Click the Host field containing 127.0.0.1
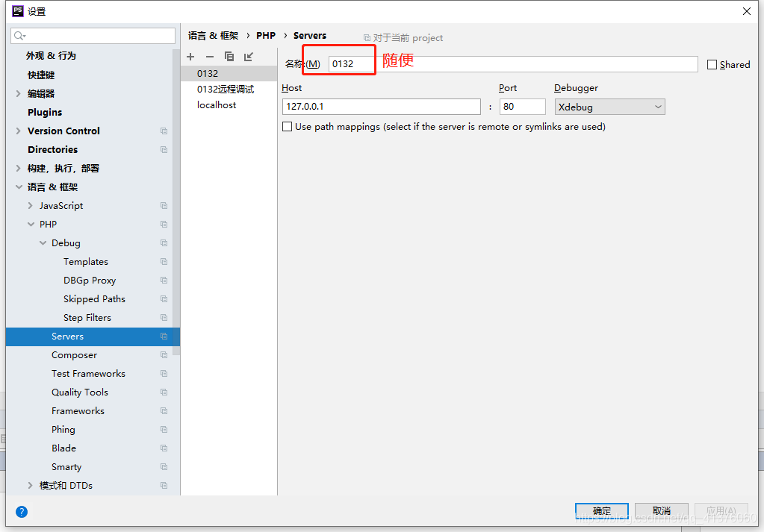Viewport: 764px width, 532px height. click(382, 107)
